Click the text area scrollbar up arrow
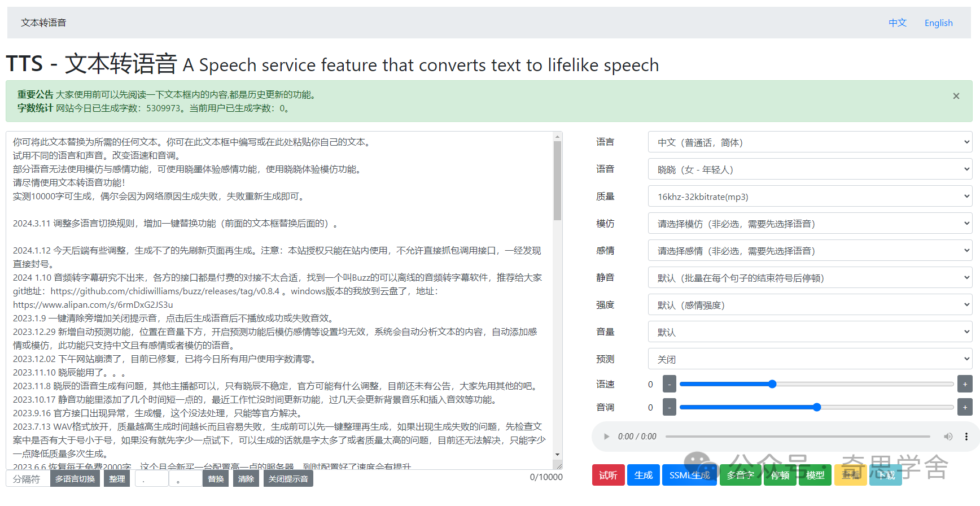The width and height of the screenshot is (980, 506). [558, 136]
